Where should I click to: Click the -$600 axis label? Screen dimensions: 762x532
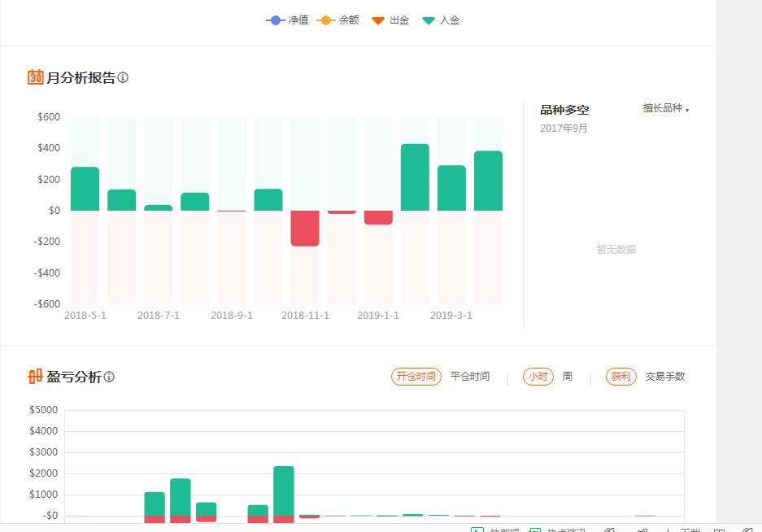(46, 304)
